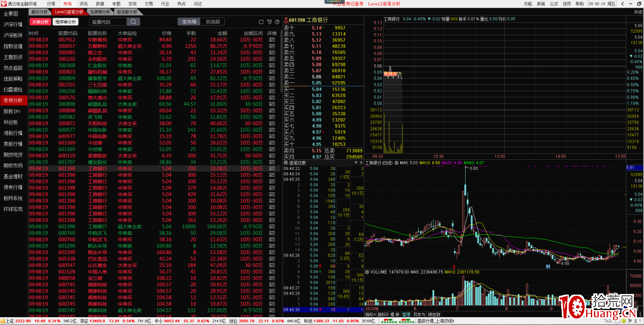The width and height of the screenshot is (644, 325).
Task: Open detail icon for 300872 天阳科技 row
Action: pyautogui.click(x=271, y=123)
